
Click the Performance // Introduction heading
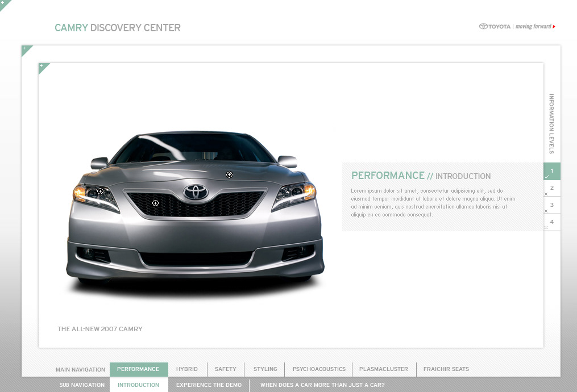coord(421,176)
